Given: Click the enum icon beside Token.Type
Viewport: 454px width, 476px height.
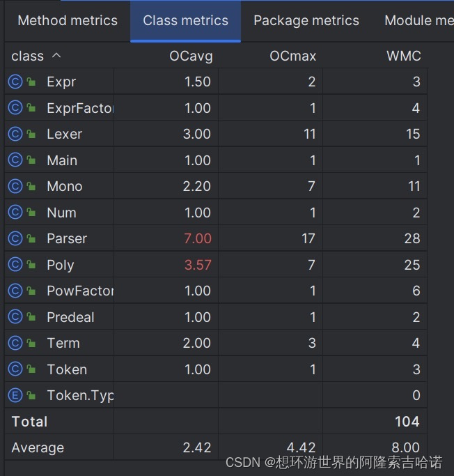Looking at the screenshot, I should point(15,395).
